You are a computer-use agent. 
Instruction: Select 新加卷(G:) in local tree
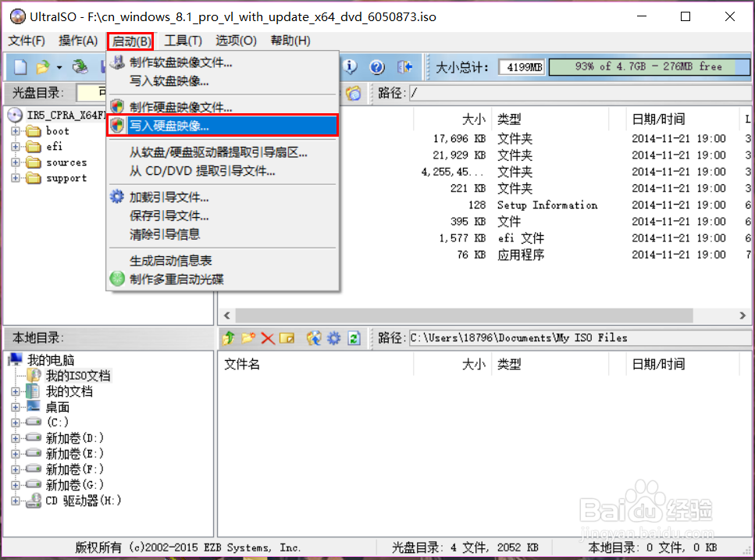(x=75, y=485)
